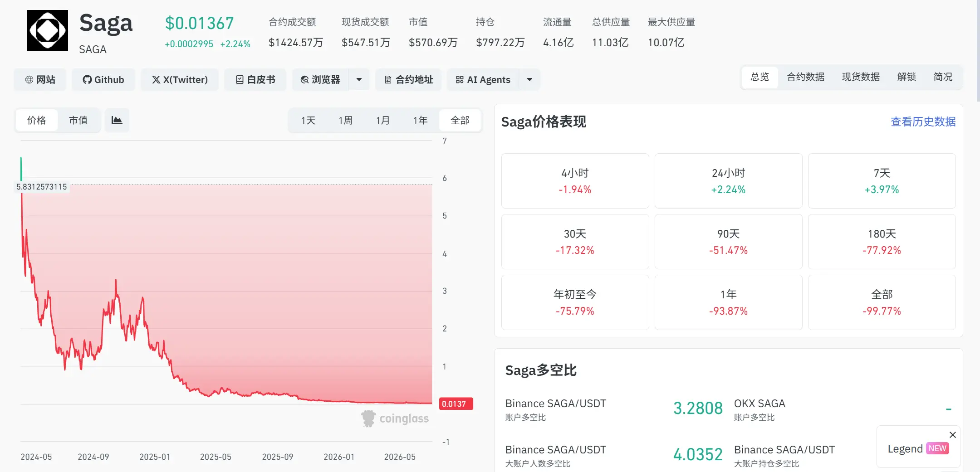Set chart range to 1年
The height and width of the screenshot is (472, 980).
click(421, 120)
